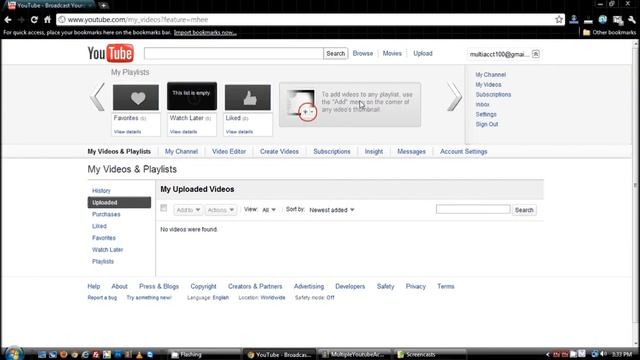View details under Watch Later playlist
The height and width of the screenshot is (360, 640).
click(x=184, y=132)
